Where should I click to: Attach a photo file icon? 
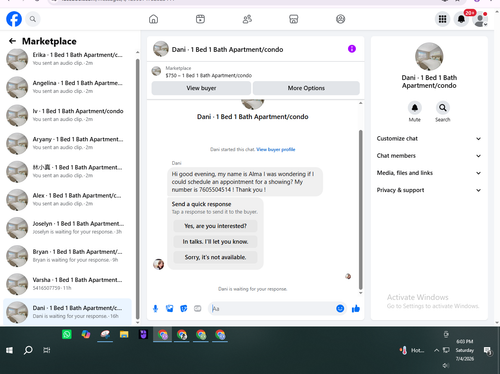pos(170,309)
